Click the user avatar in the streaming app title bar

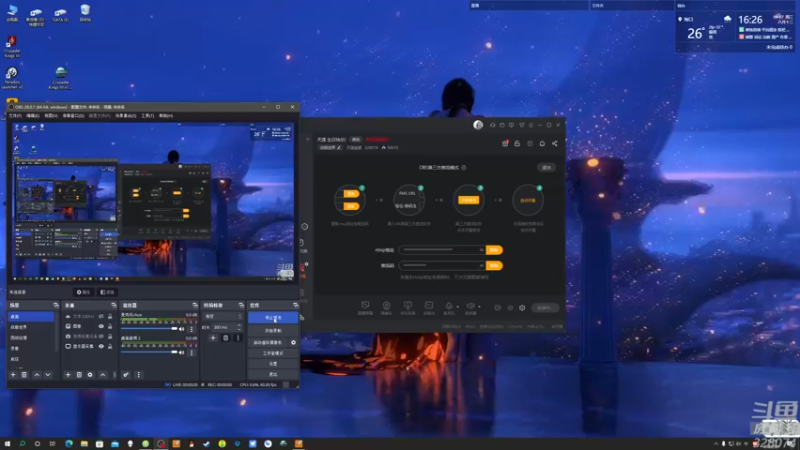point(478,125)
